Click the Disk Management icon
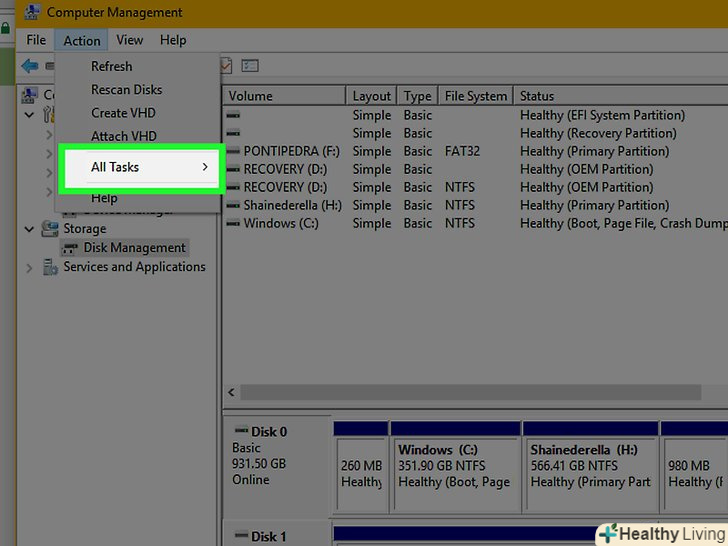 [70, 248]
